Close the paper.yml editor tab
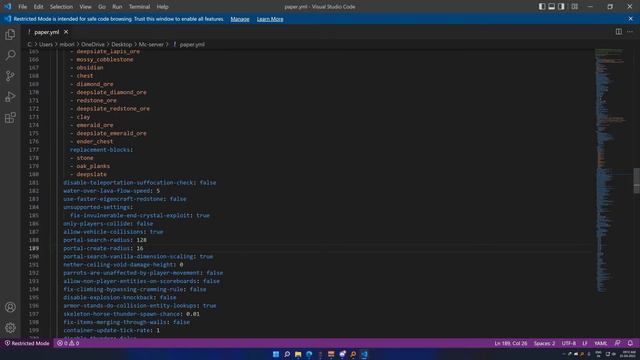 (66, 32)
